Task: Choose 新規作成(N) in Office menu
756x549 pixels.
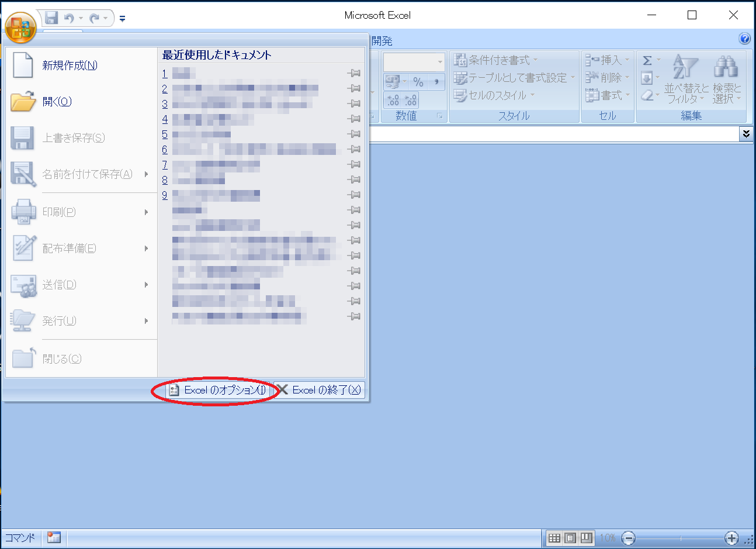Action: coord(82,65)
